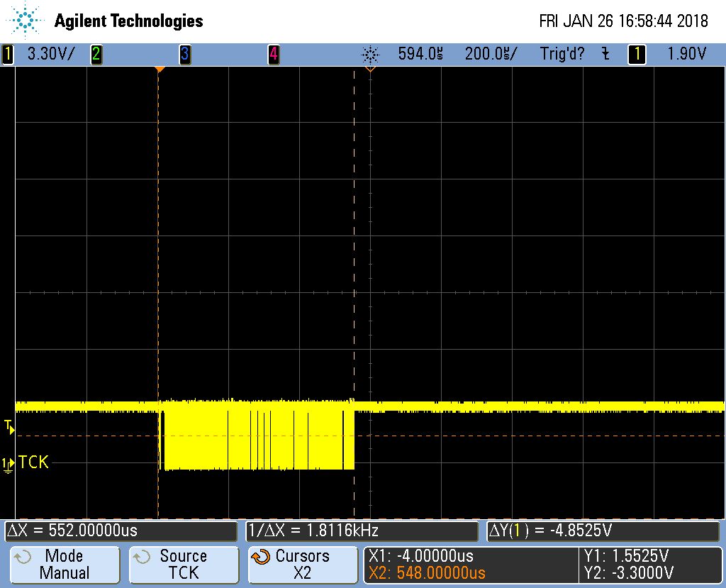Click the 594.0us delay readout

click(420, 54)
